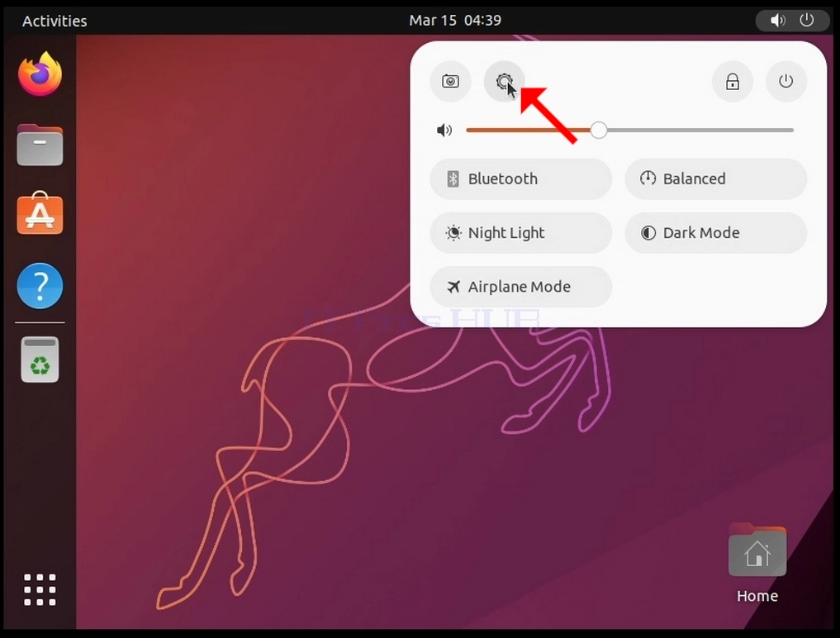
Task: Toggle Bluetooth on or off
Action: pyautogui.click(x=520, y=179)
